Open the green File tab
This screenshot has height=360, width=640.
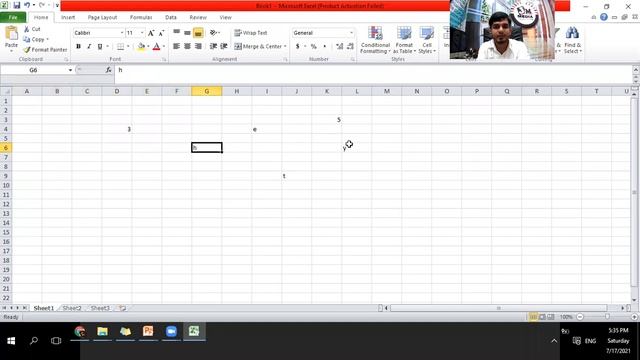point(13,17)
